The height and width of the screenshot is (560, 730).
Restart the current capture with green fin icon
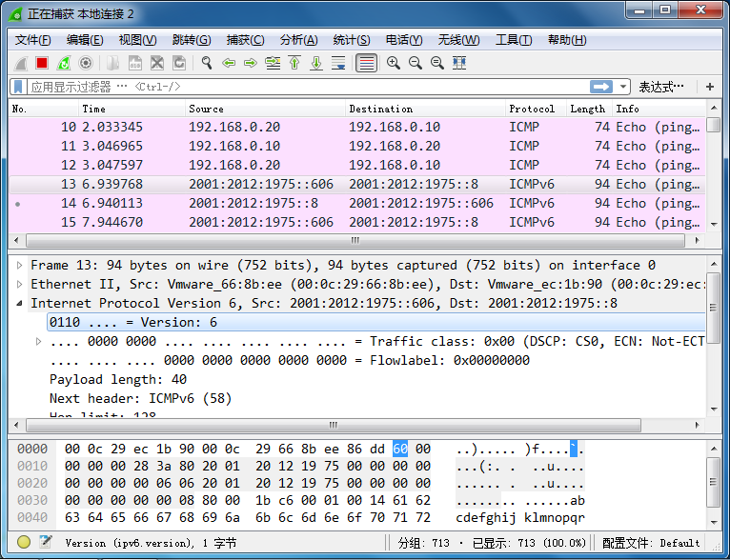pos(64,63)
